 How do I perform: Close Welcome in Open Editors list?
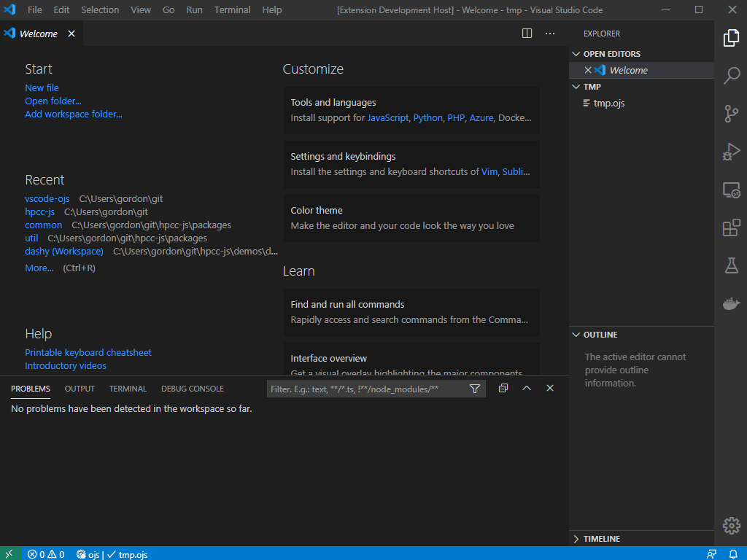coord(588,70)
